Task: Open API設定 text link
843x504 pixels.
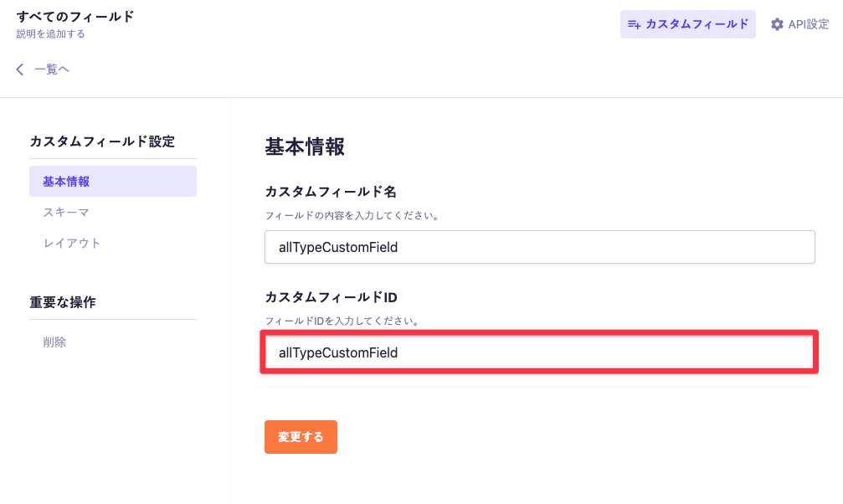Action: click(808, 25)
